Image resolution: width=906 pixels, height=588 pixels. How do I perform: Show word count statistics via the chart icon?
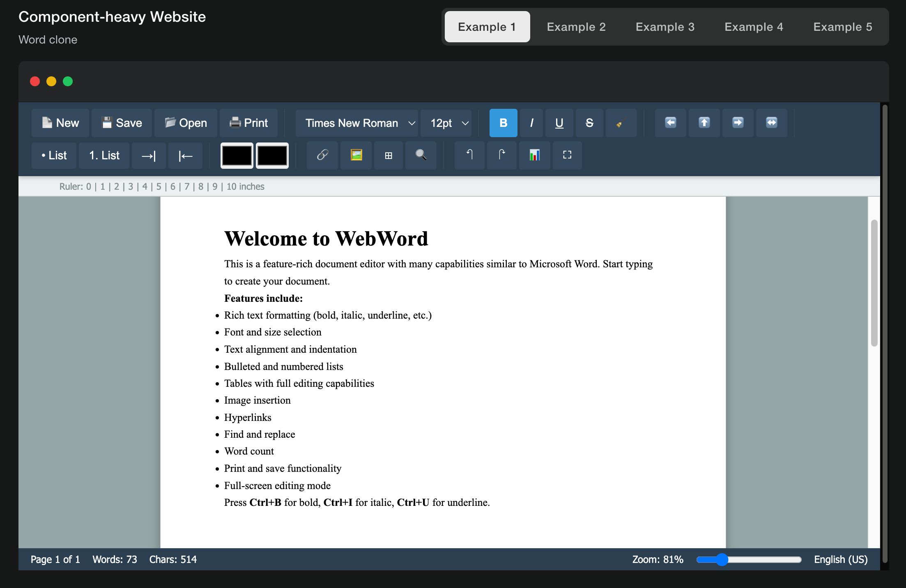(x=534, y=156)
